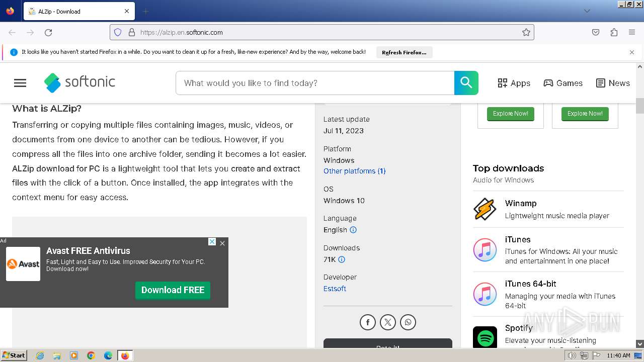Click the left Explore Now! button
Image resolution: width=644 pixels, height=362 pixels.
511,114
